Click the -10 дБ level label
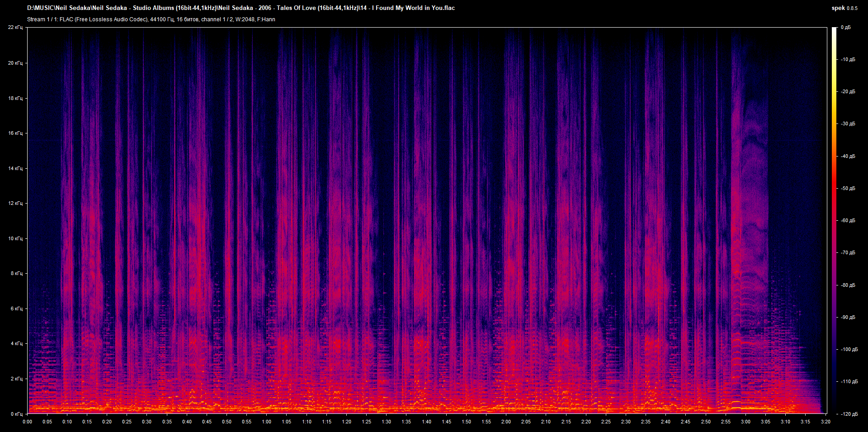Viewport: 868px width, 432px height. [848, 59]
